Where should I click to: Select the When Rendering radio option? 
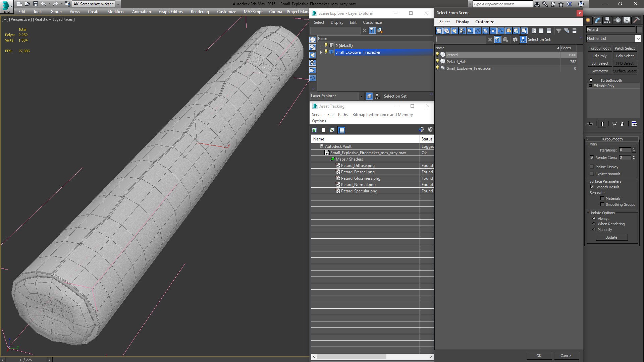(594, 224)
